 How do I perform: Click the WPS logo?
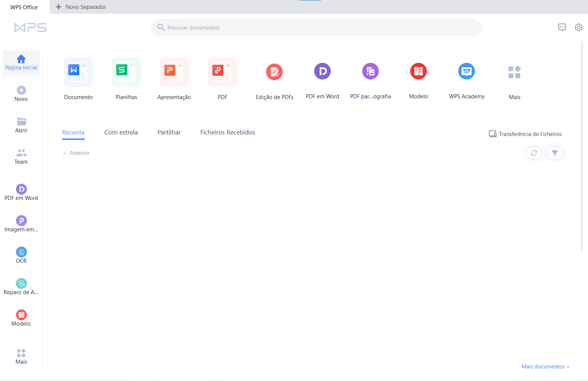tap(30, 28)
